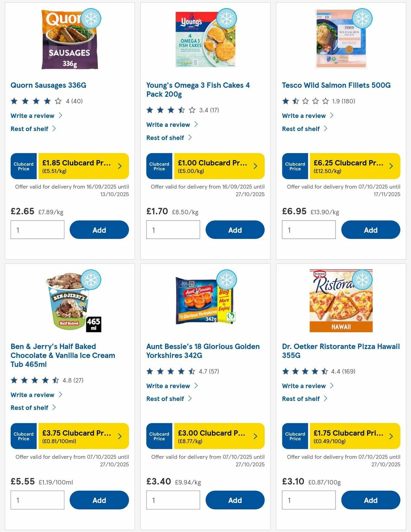Image resolution: width=411 pixels, height=532 pixels.
Task: Click the snowflake icon on Dr. Oetker Pizza Hawaii
Action: [x=362, y=280]
